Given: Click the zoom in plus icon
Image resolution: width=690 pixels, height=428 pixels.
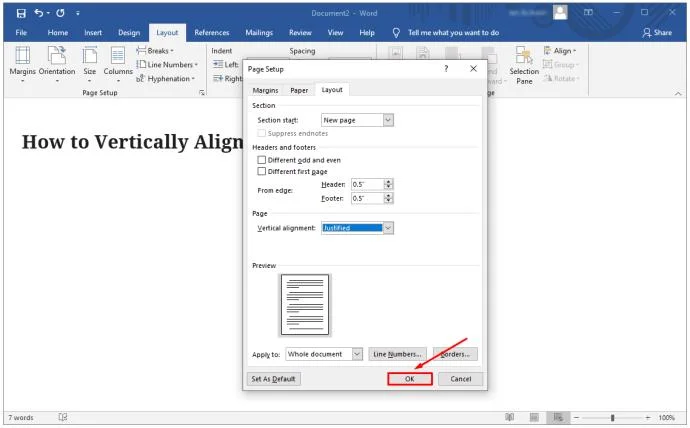Looking at the screenshot, I should 648,417.
